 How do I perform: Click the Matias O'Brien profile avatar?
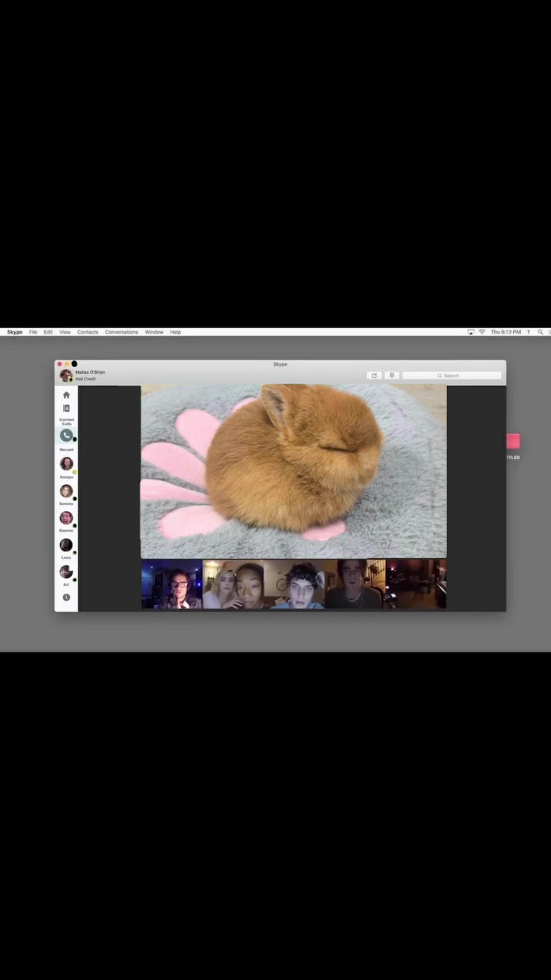[x=66, y=375]
